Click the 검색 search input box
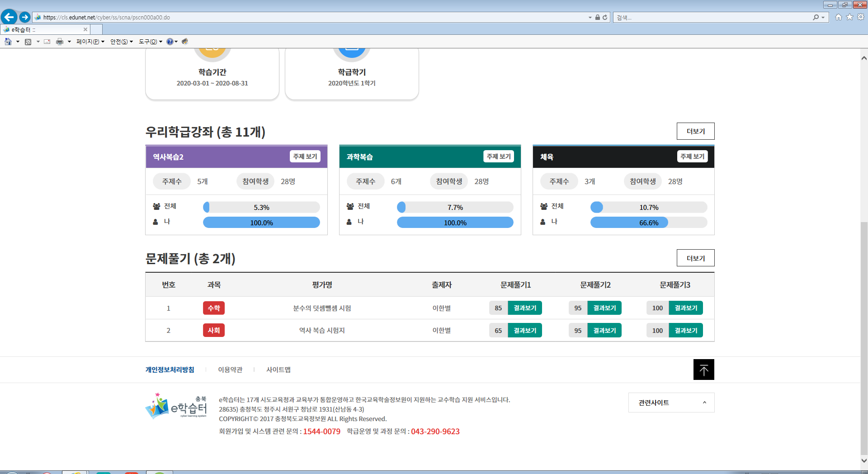 (712, 17)
